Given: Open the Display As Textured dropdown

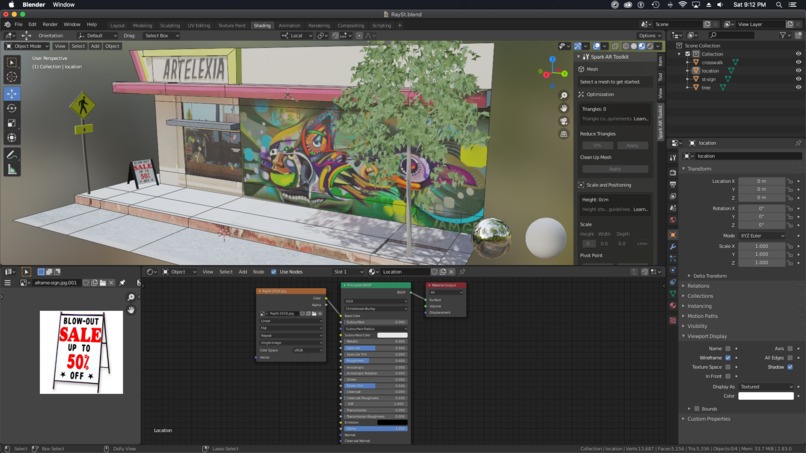Looking at the screenshot, I should point(766,387).
